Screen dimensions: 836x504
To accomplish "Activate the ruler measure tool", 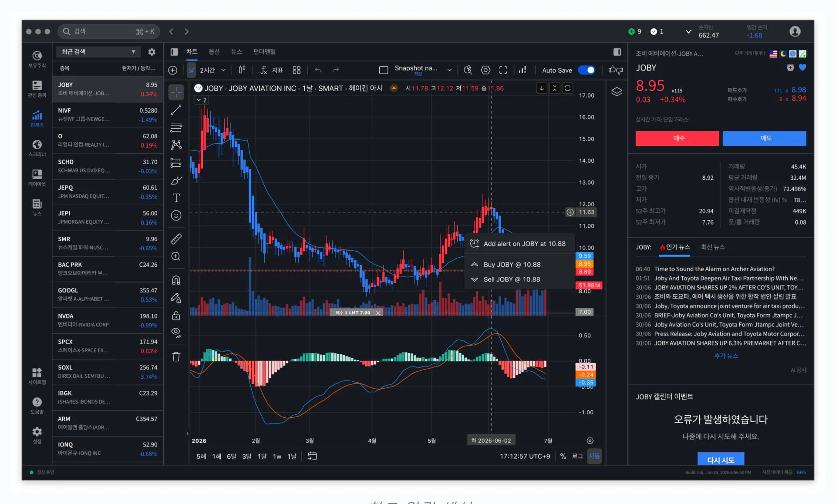I will pyautogui.click(x=176, y=239).
